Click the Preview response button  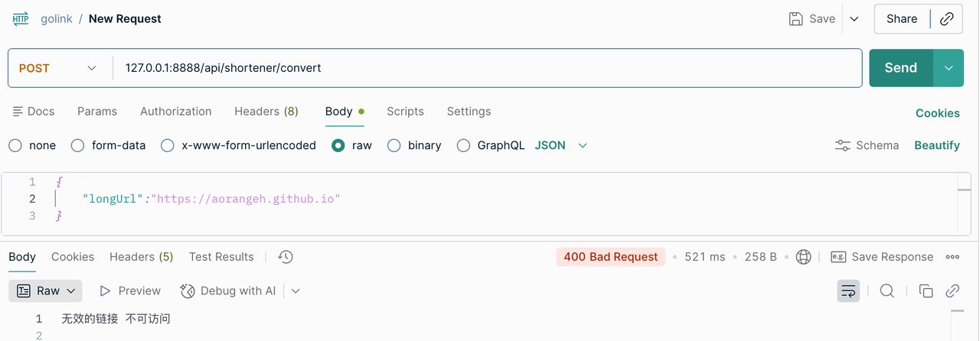130,291
